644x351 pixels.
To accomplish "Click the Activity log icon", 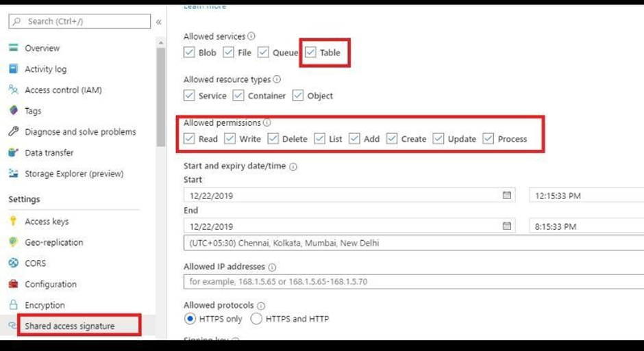I will [14, 69].
